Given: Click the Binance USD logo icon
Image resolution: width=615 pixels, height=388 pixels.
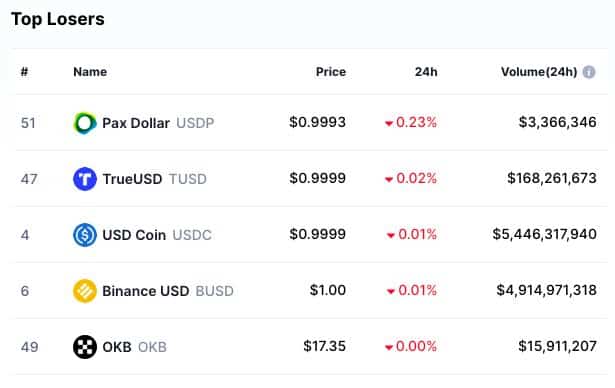Looking at the screenshot, I should coord(85,291).
